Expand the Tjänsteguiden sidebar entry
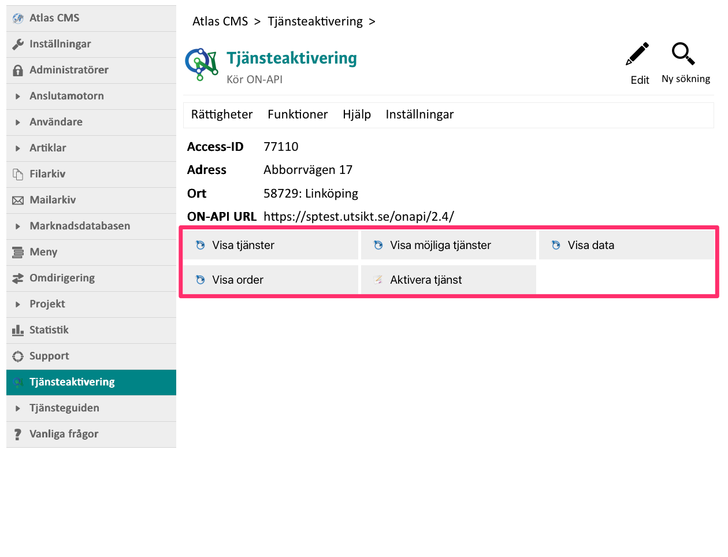This screenshot has height=557, width=728. click(x=18, y=408)
